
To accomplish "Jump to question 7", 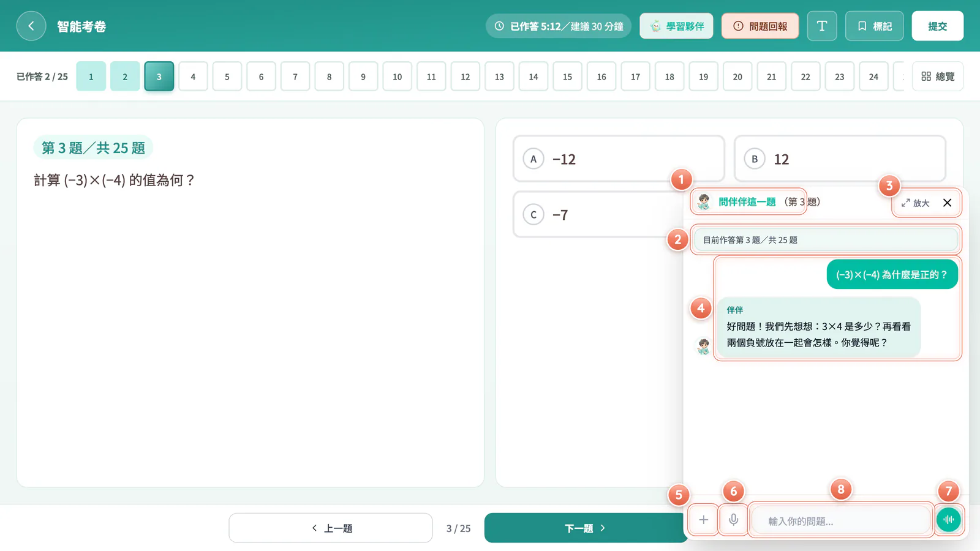I will (x=295, y=77).
